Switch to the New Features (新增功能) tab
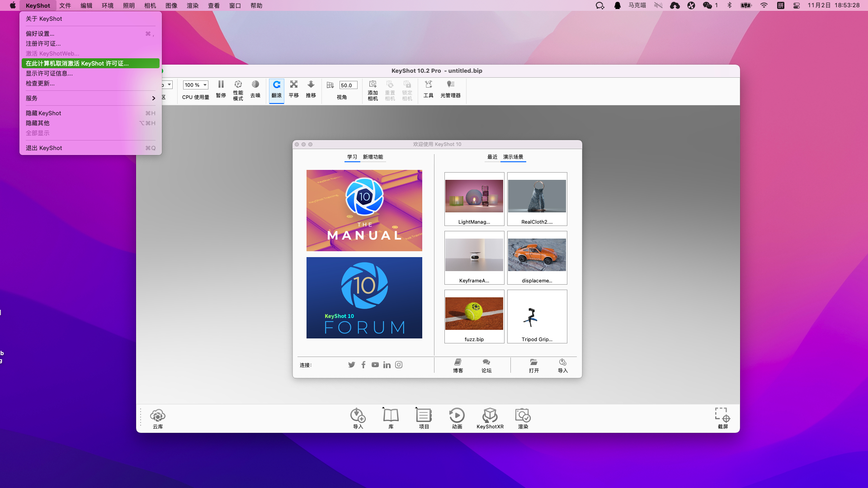This screenshot has width=868, height=488. point(373,157)
